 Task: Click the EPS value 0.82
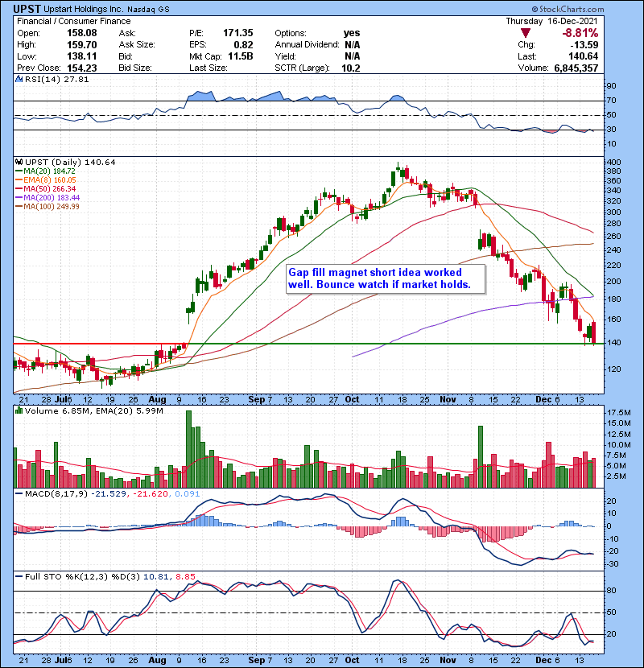tap(243, 45)
